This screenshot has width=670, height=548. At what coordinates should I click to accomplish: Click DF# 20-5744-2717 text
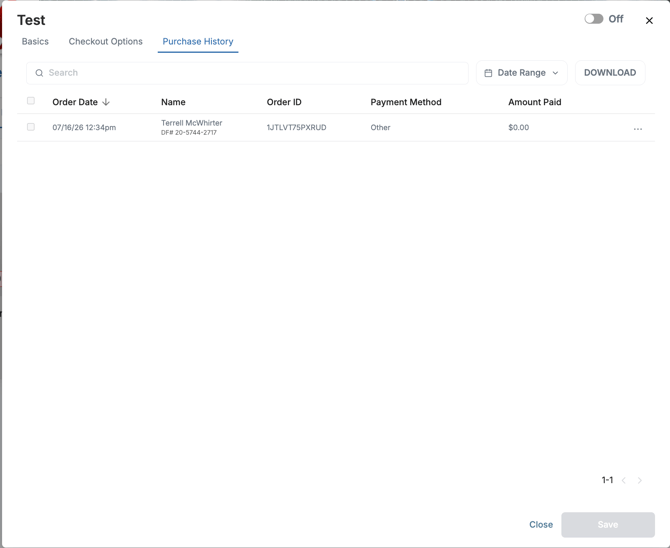point(189,133)
